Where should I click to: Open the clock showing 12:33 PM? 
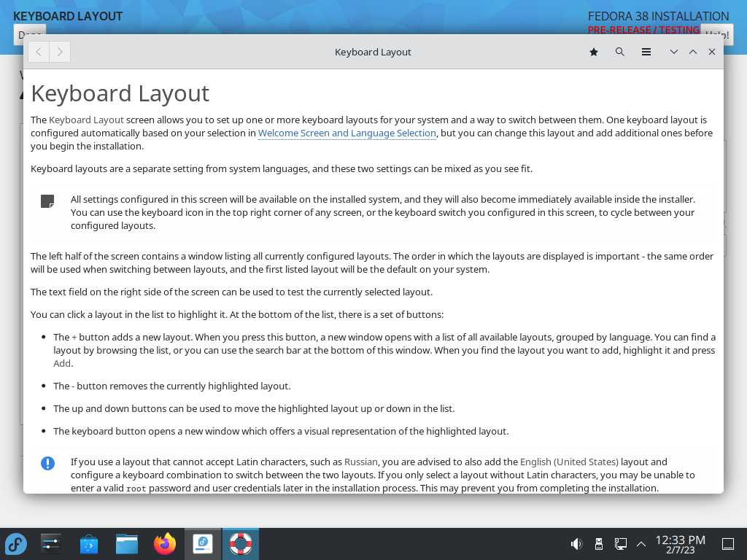tap(681, 544)
